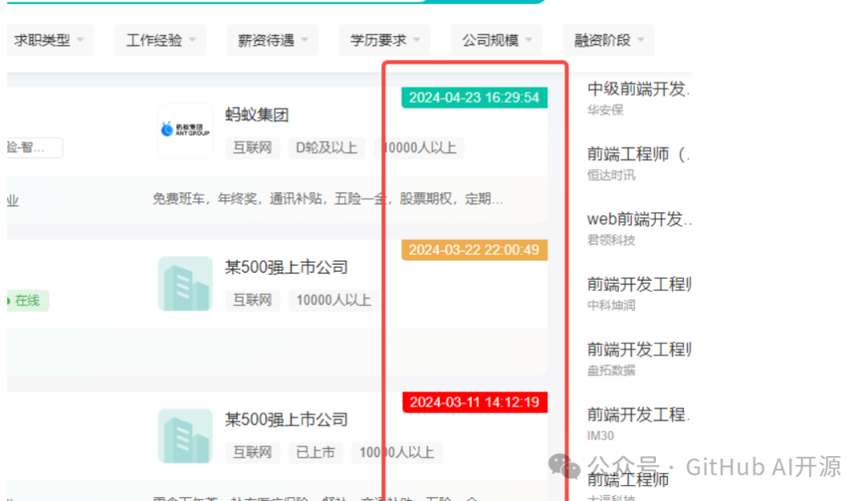Click the 已上市 tag

coord(316,452)
